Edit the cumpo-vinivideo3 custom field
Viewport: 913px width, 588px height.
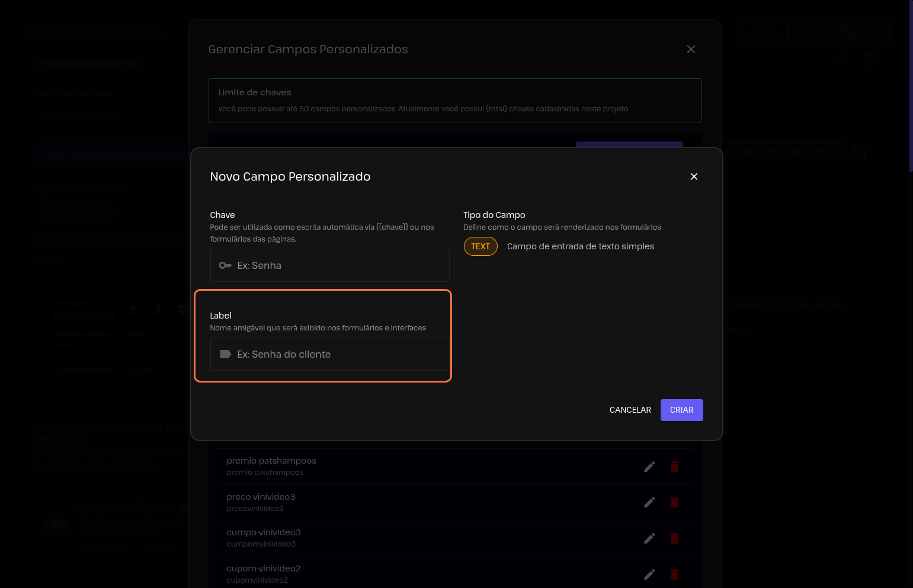pos(649,538)
